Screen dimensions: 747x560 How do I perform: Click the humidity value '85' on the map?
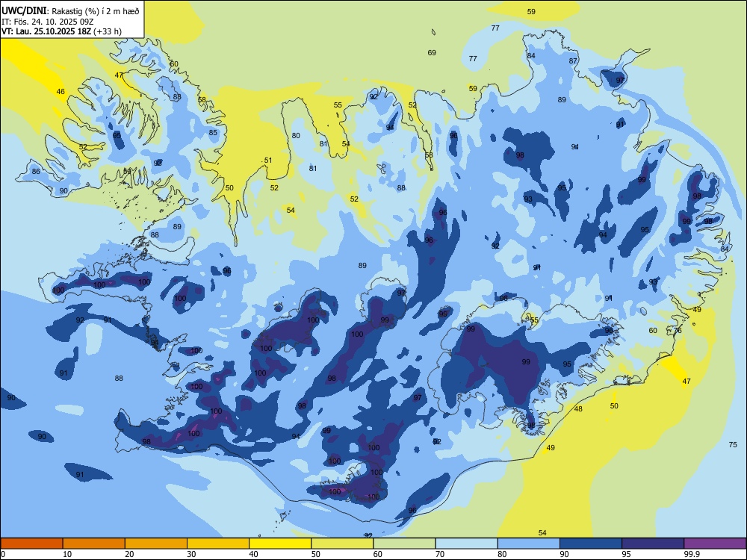coord(213,133)
